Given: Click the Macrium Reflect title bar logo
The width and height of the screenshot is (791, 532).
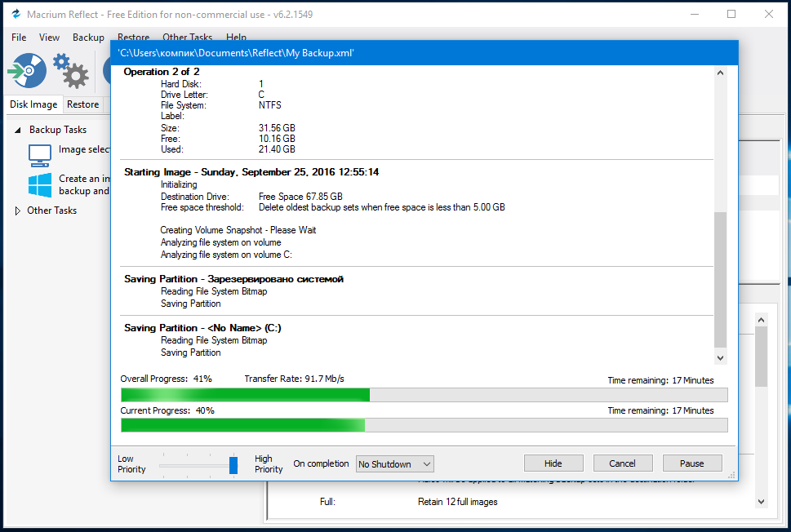Looking at the screenshot, I should tap(16, 14).
